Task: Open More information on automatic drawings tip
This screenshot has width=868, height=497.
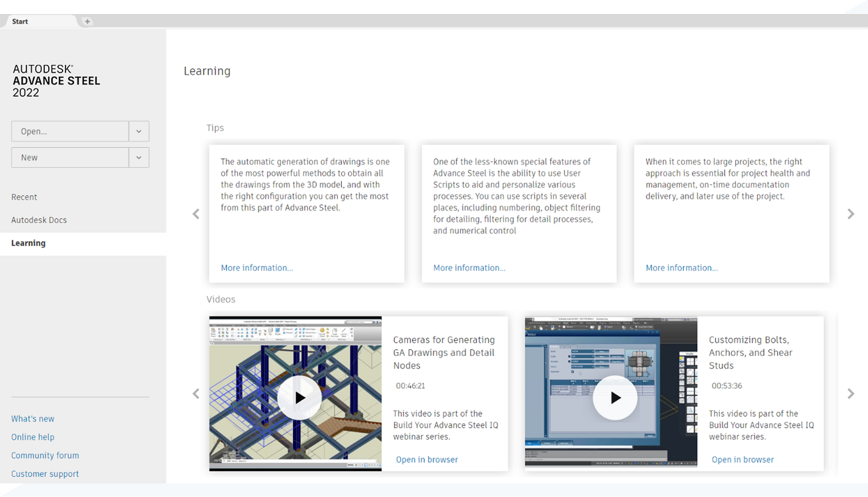Action: [x=257, y=268]
